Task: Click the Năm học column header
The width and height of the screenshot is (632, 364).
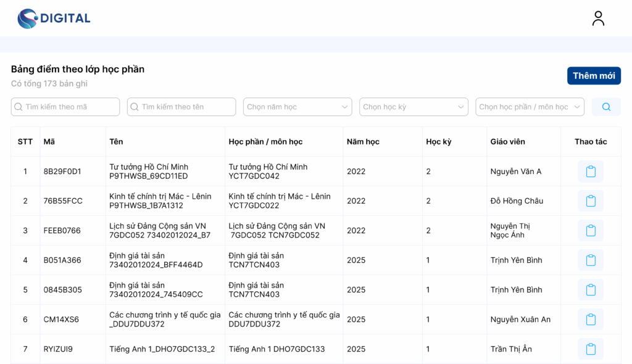Action: (x=363, y=142)
